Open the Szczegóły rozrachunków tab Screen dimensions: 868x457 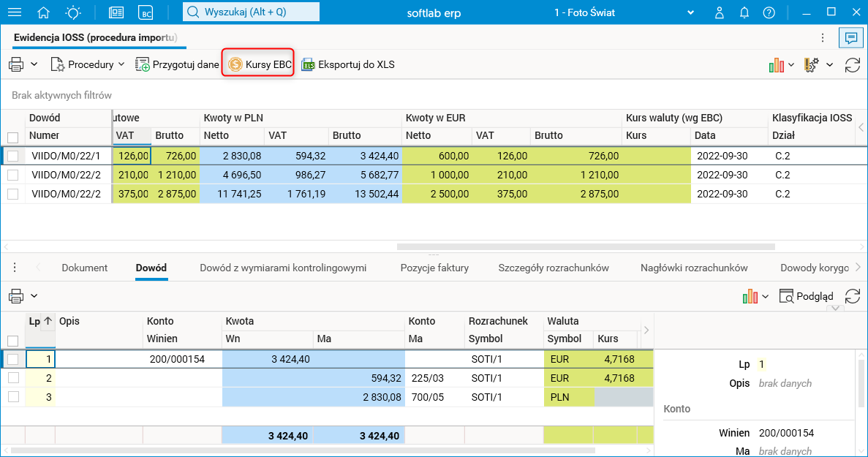point(553,268)
